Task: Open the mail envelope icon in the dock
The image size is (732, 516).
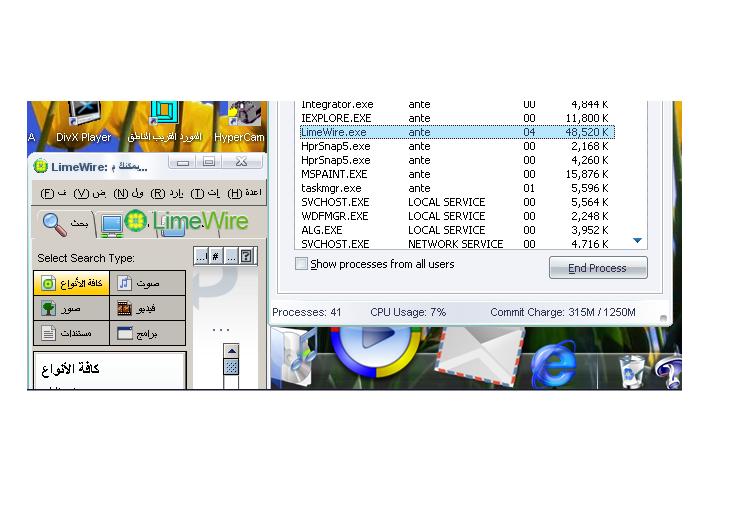Action: coord(480,356)
